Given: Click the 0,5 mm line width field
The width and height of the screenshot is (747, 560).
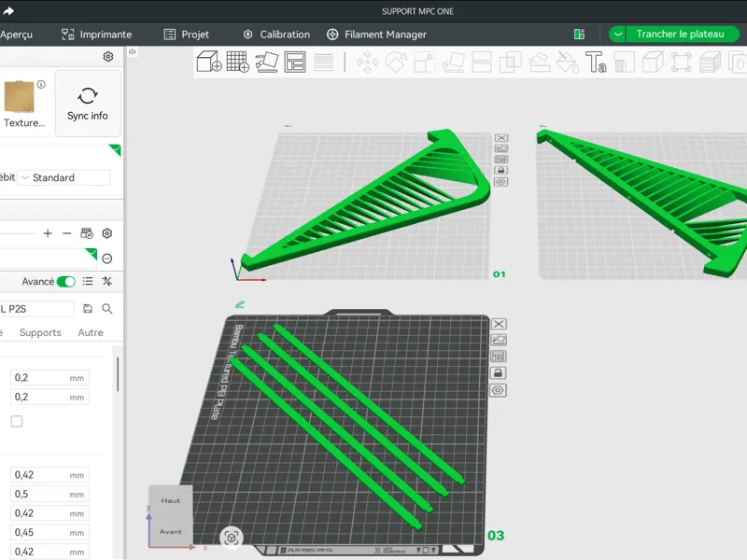Looking at the screenshot, I should coord(49,494).
